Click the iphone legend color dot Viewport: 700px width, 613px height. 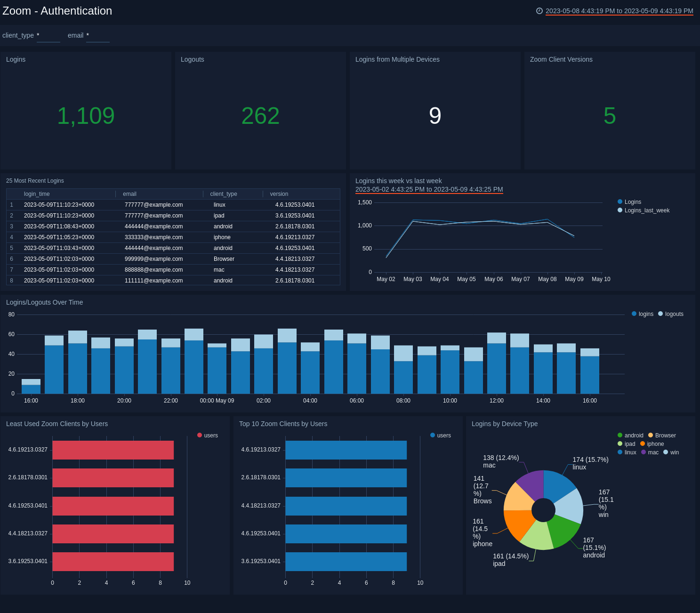pos(643,444)
